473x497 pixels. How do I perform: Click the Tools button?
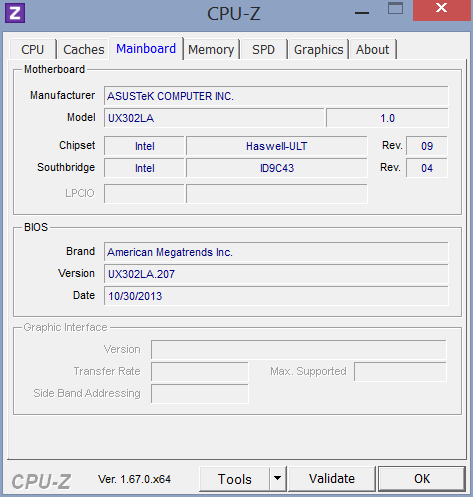tap(234, 479)
